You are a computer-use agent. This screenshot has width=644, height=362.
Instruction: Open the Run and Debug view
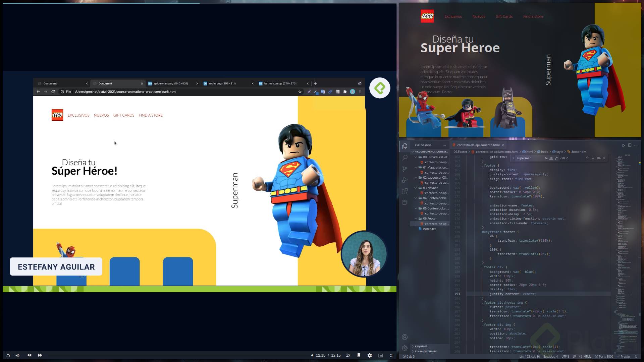pyautogui.click(x=405, y=180)
